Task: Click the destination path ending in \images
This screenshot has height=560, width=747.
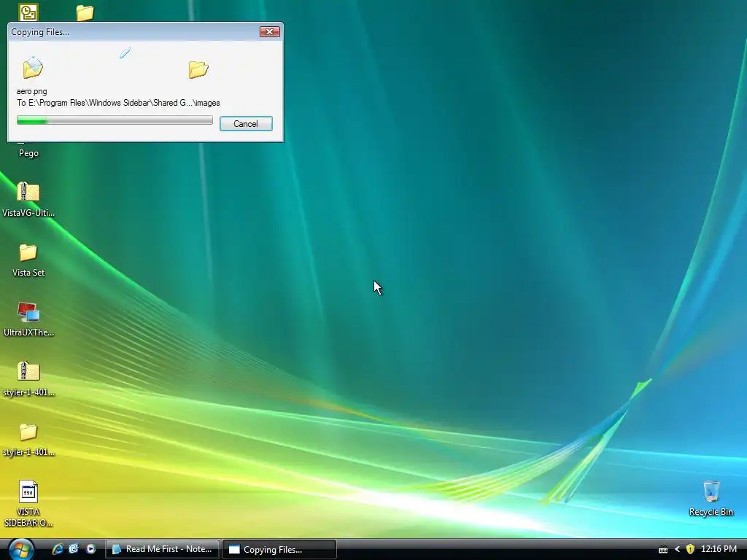Action: click(x=118, y=103)
